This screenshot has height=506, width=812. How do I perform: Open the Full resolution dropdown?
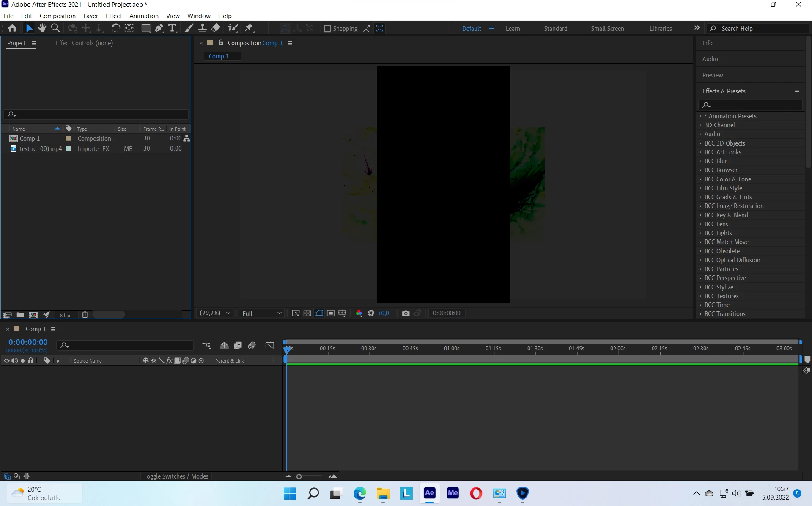pyautogui.click(x=261, y=313)
